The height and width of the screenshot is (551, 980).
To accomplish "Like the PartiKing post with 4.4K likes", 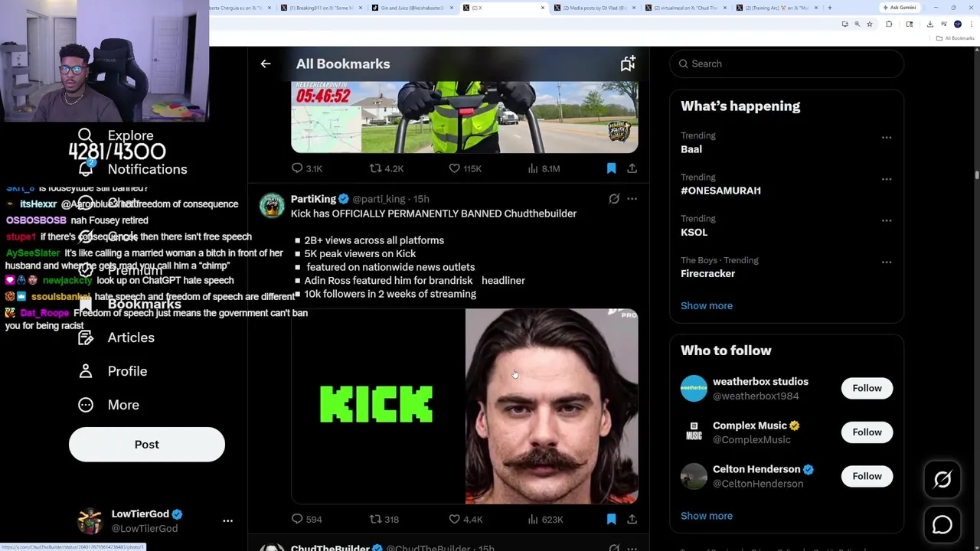I will pos(465,520).
